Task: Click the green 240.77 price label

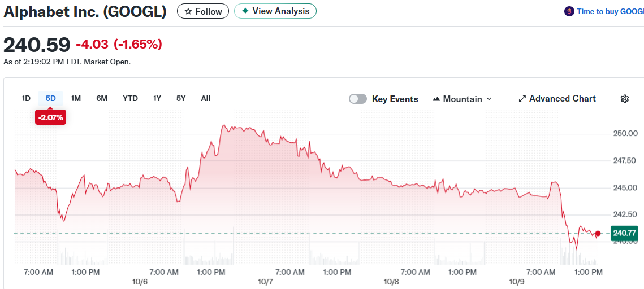Action: pyautogui.click(x=625, y=233)
